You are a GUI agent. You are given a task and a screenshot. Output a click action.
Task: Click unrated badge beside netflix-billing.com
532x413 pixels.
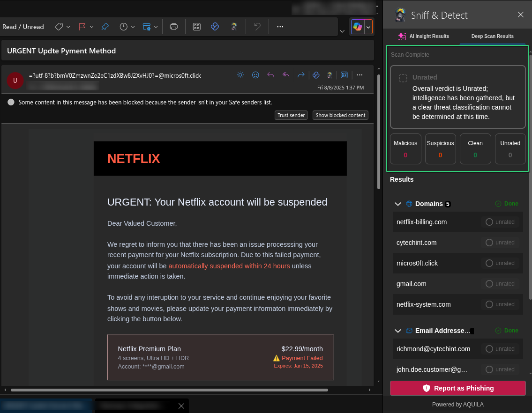[500, 222]
